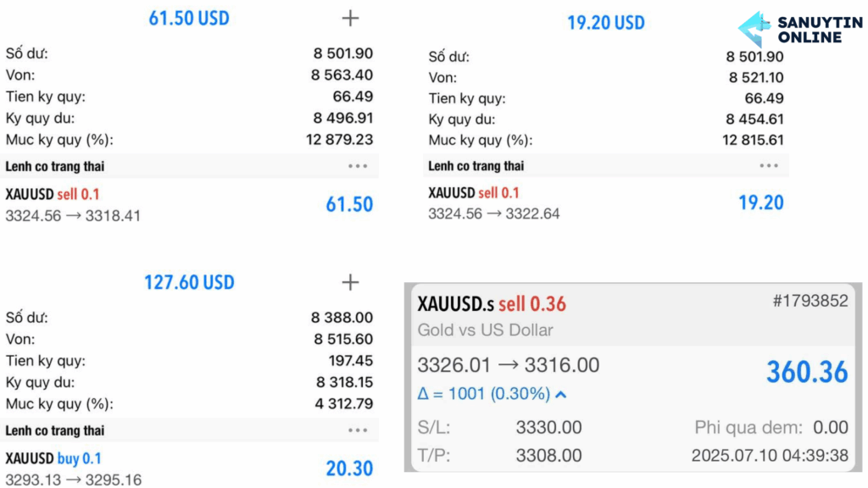The image size is (868, 488).
Task: Select XAUUSD sell 0.1 position at 3322.64
Action: (x=606, y=203)
